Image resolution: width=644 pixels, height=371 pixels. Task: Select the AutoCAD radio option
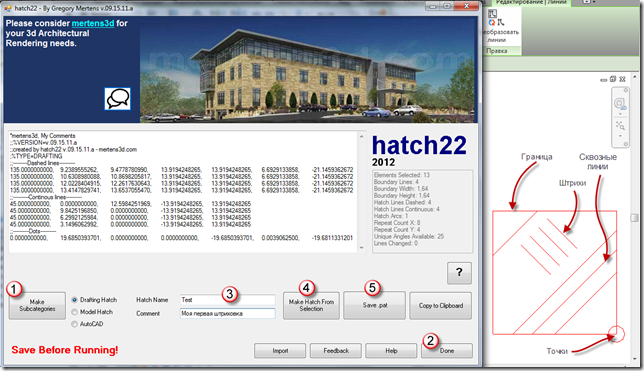pyautogui.click(x=75, y=324)
